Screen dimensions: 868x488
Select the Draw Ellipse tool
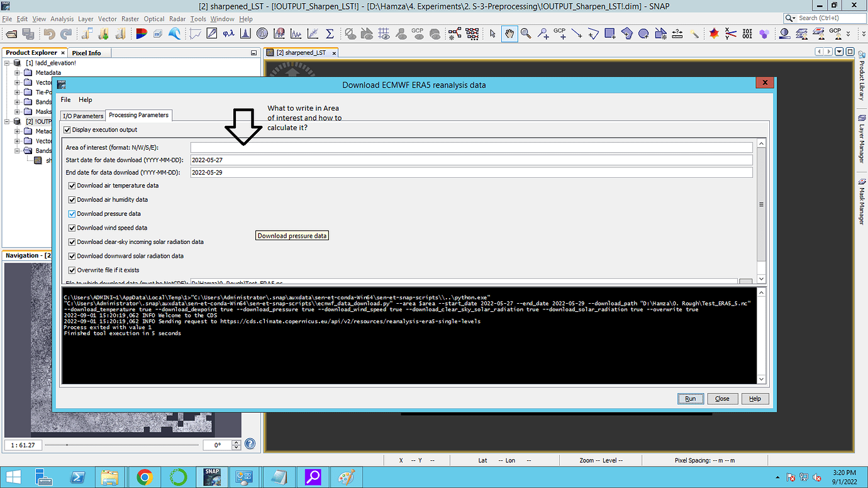click(x=643, y=34)
